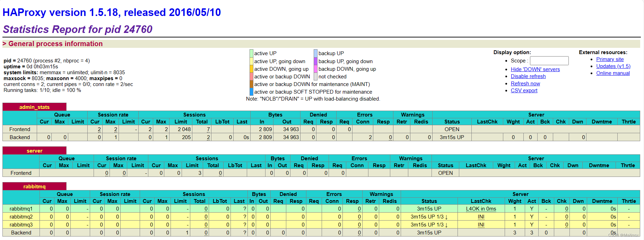
Task: Open the Hide 'DOWN' servers link
Action: pos(535,69)
